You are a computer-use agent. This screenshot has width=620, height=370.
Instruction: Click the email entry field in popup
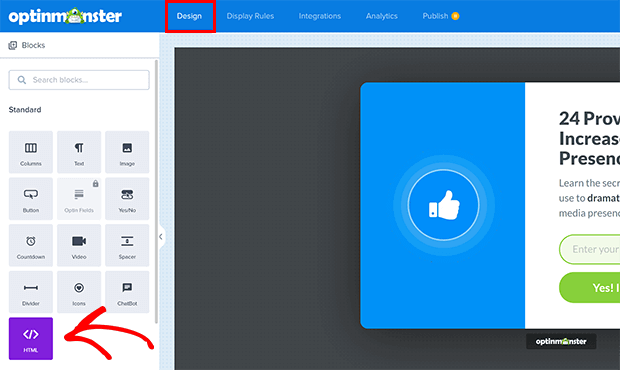590,249
